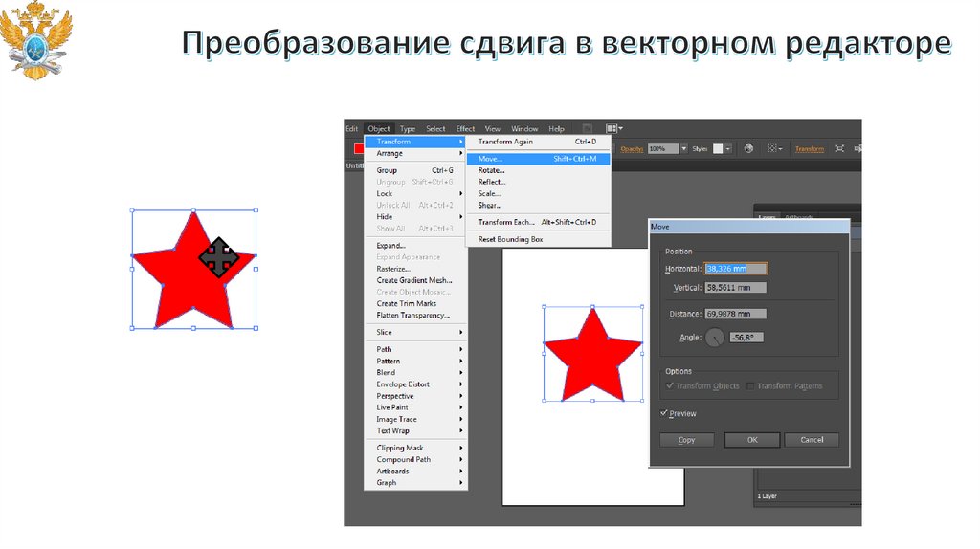Open the Effect menu
Screen dimensions: 980x549
click(465, 129)
